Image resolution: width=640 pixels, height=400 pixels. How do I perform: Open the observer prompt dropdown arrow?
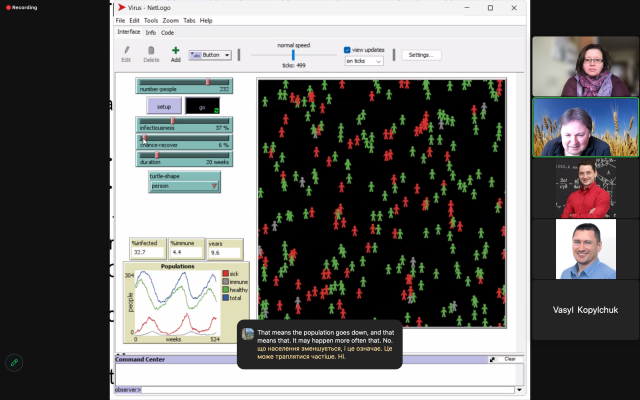(x=518, y=389)
